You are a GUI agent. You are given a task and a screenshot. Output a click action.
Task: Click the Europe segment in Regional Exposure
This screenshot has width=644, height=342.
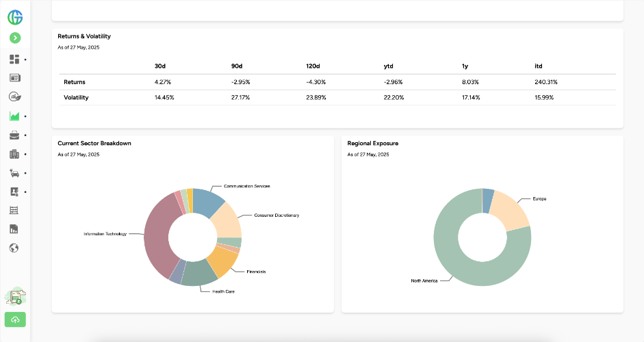pyautogui.click(x=512, y=209)
